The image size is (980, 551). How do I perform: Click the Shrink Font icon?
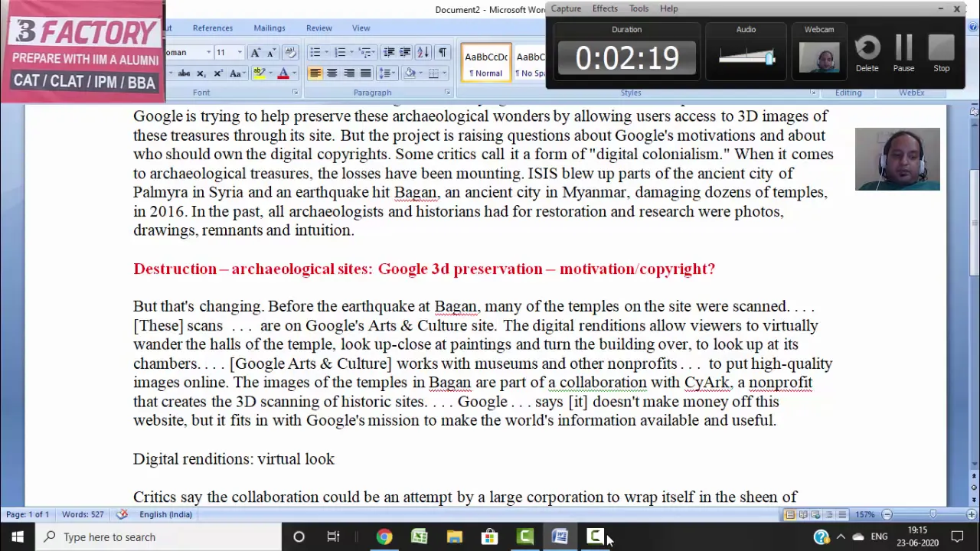[272, 52]
